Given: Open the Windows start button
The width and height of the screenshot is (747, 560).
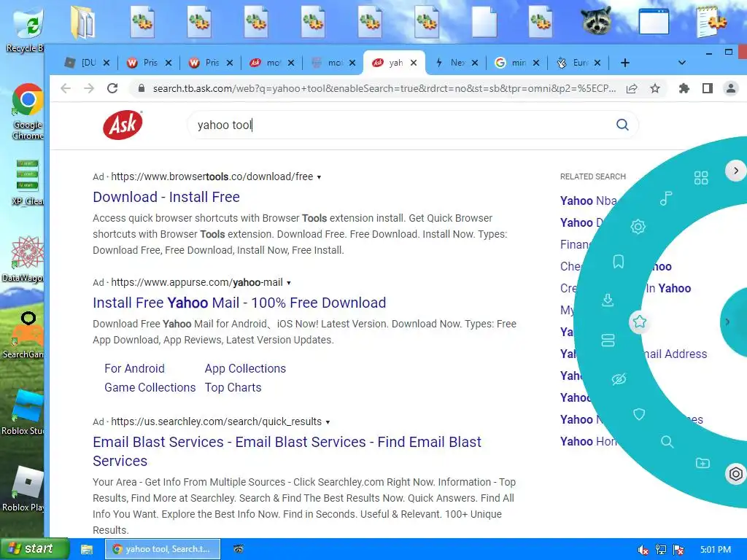Looking at the screenshot, I should coord(34,548).
